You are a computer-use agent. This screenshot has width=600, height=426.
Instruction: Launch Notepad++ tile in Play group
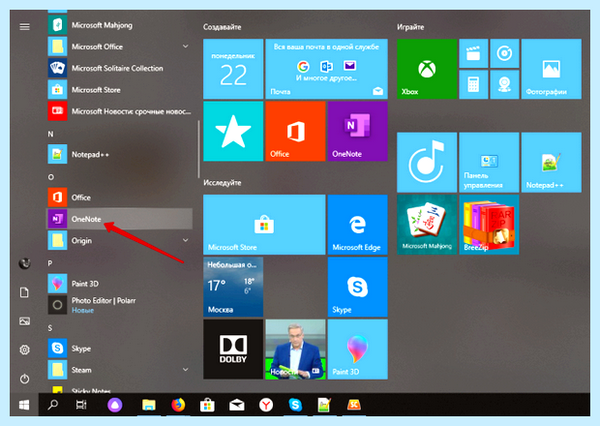coord(551,162)
